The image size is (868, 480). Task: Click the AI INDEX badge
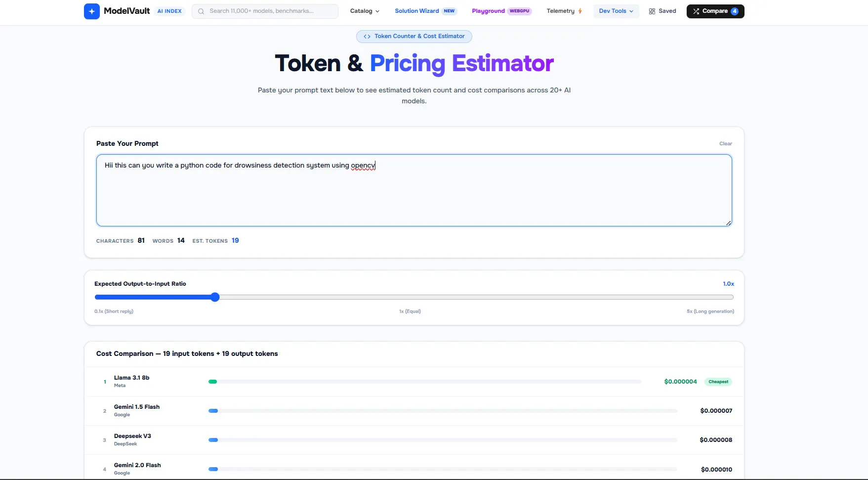[x=169, y=11]
